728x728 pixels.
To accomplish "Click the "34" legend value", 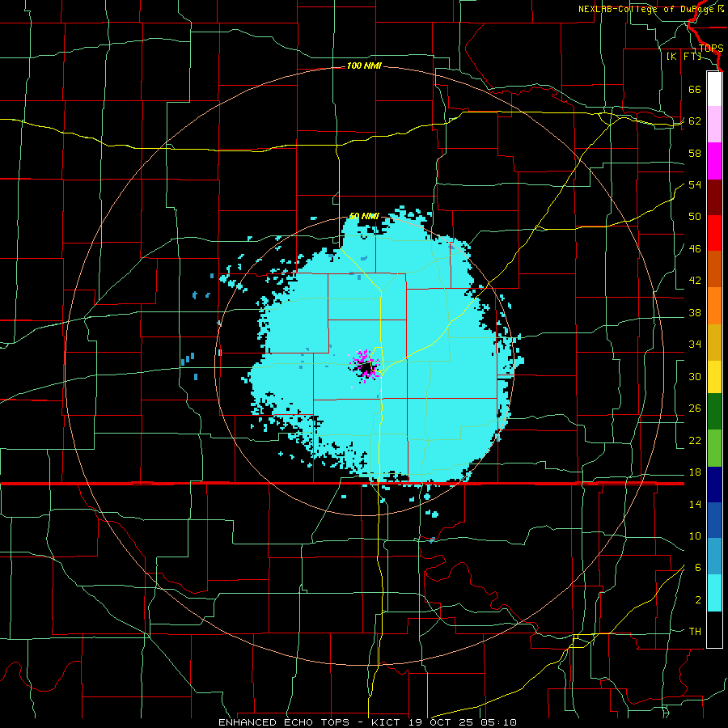I will (695, 345).
